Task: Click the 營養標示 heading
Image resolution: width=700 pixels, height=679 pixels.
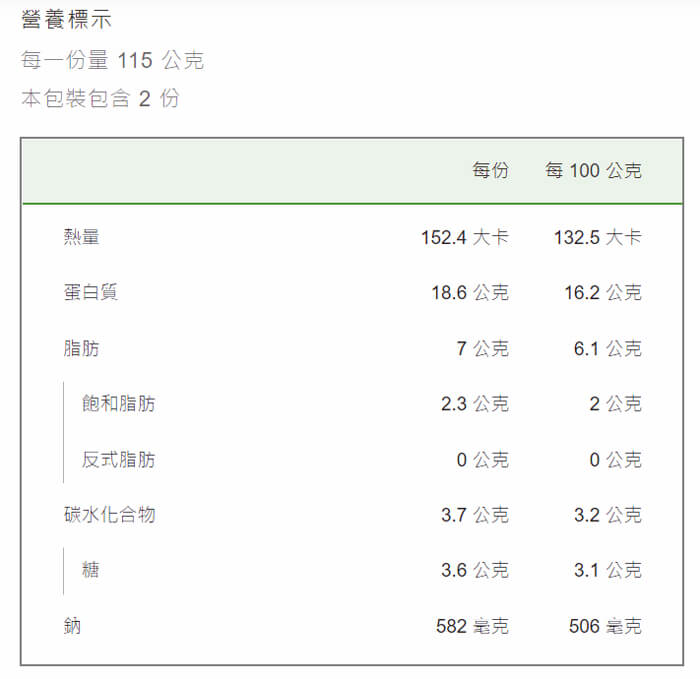Action: [66, 20]
